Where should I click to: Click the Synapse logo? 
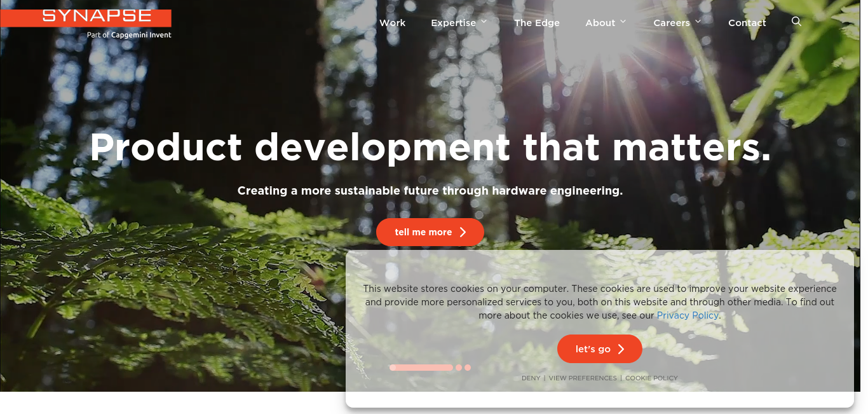tap(86, 17)
